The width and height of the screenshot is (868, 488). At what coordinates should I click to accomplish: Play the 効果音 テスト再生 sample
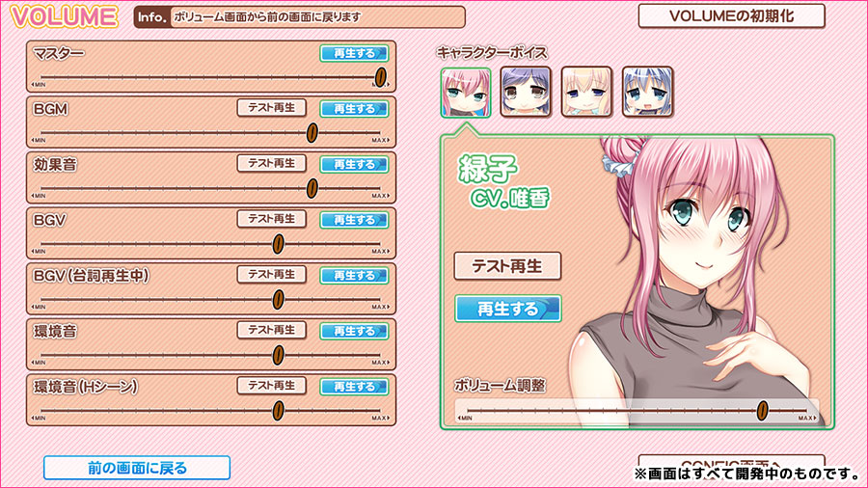[x=272, y=163]
